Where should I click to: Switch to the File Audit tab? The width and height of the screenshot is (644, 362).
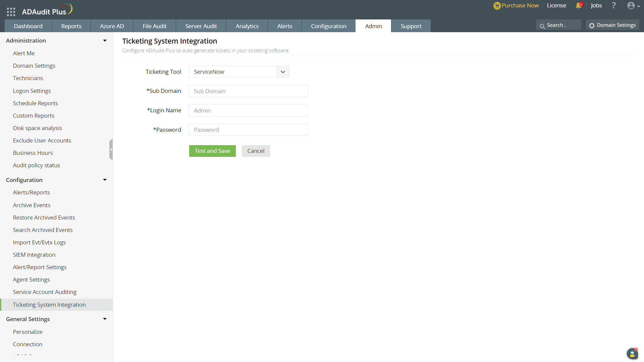click(154, 26)
